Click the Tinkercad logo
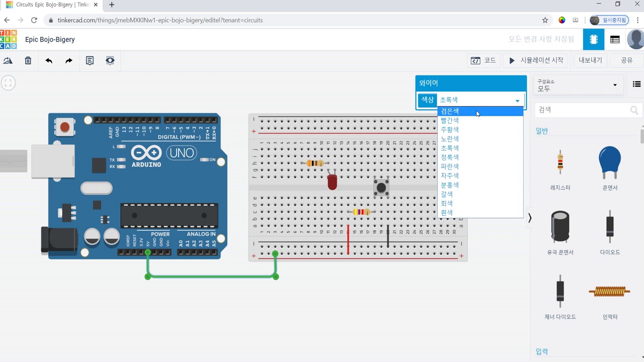 pos(8,39)
